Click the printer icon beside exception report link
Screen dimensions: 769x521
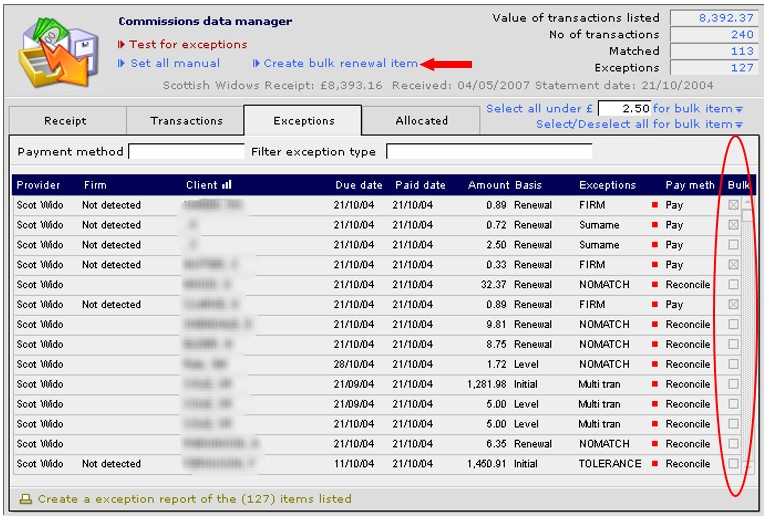click(26, 499)
